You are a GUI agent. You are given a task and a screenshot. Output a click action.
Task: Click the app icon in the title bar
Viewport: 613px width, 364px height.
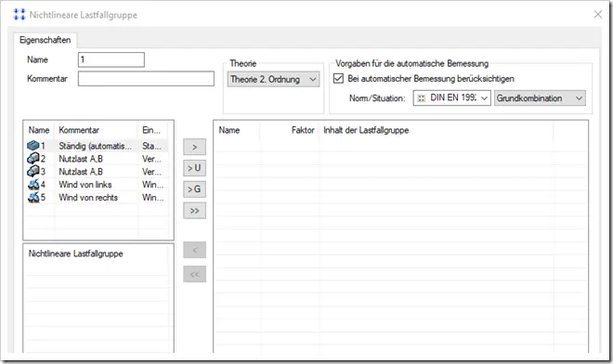pyautogui.click(x=20, y=15)
